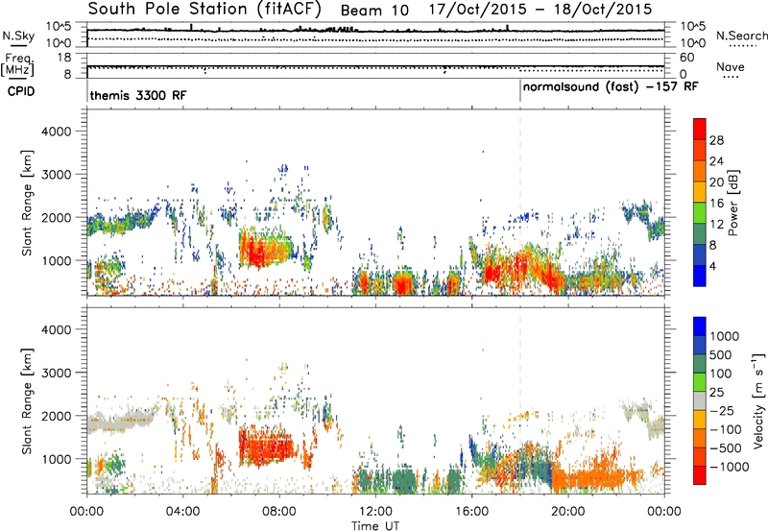Click the 'Slant Range [km]' label of the velocity panel
Screen dimensions: 768x532
coord(27,400)
